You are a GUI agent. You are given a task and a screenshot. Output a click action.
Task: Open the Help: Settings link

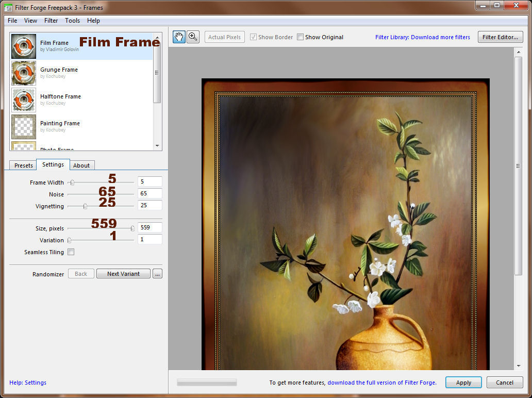28,383
